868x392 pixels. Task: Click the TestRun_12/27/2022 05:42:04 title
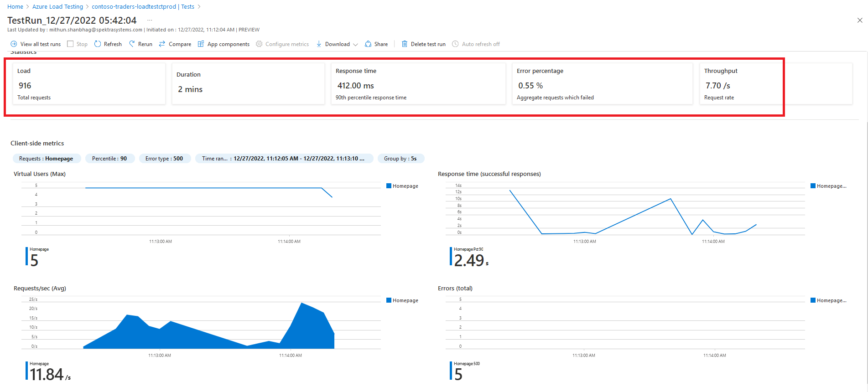72,21
